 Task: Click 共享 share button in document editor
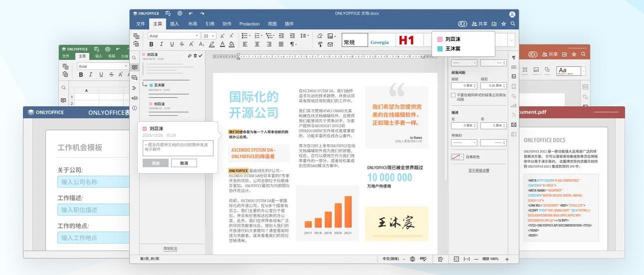(480, 24)
